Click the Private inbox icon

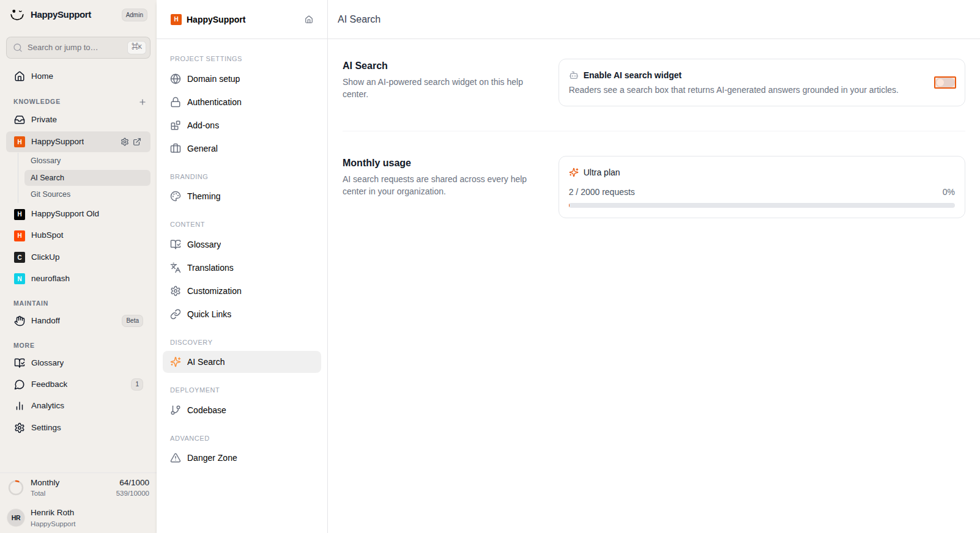point(20,120)
